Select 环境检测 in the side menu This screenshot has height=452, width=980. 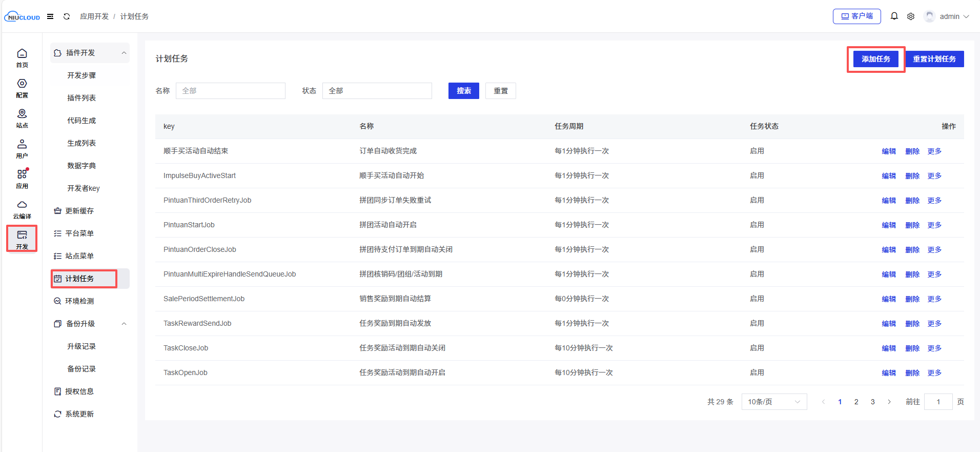(x=79, y=301)
